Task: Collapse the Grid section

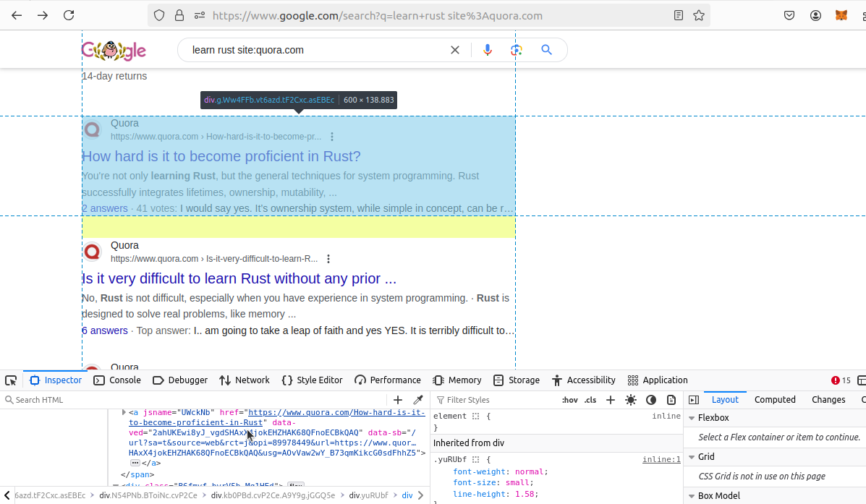Action: 692,457
